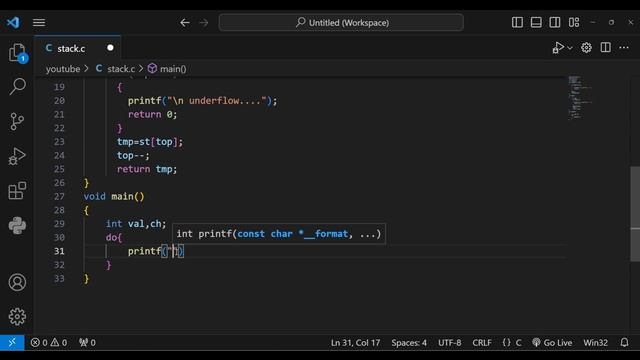The image size is (640, 360).
Task: Open the remote window status button
Action: click(x=12, y=342)
